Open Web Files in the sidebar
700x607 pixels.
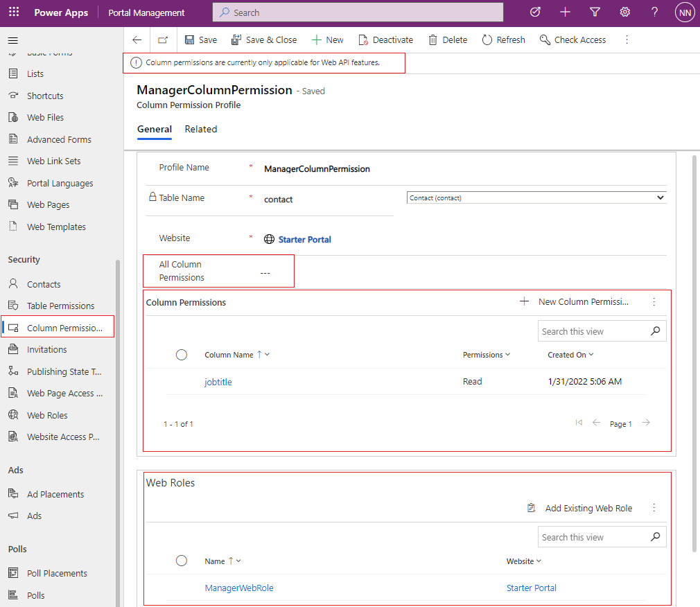tap(45, 117)
